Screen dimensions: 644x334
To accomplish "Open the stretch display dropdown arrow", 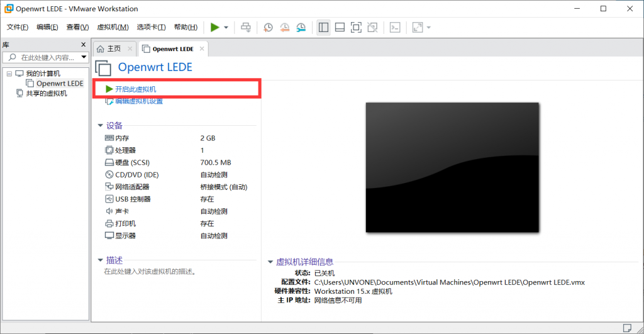I will 429,28.
